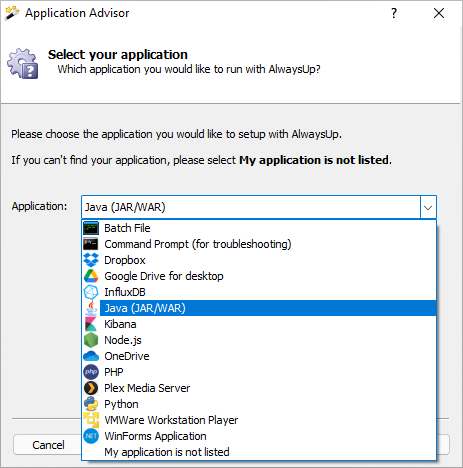Choose Batch File from the list

click(x=259, y=228)
